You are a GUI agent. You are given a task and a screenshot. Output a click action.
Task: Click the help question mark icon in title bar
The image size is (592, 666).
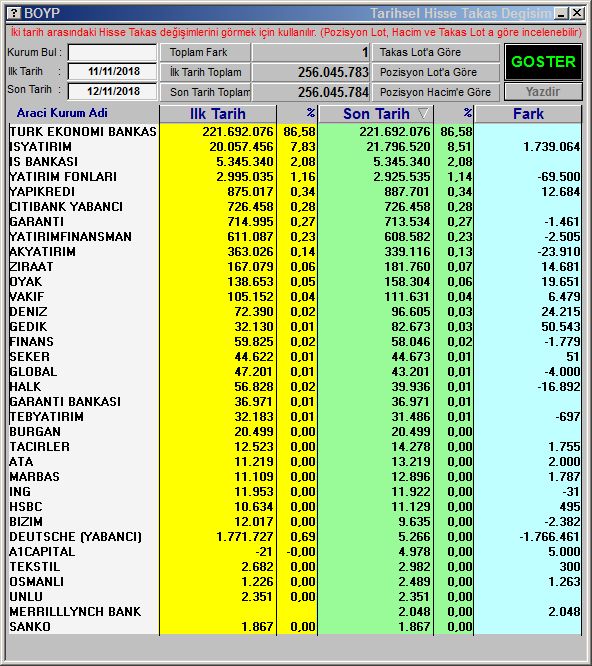coord(14,13)
